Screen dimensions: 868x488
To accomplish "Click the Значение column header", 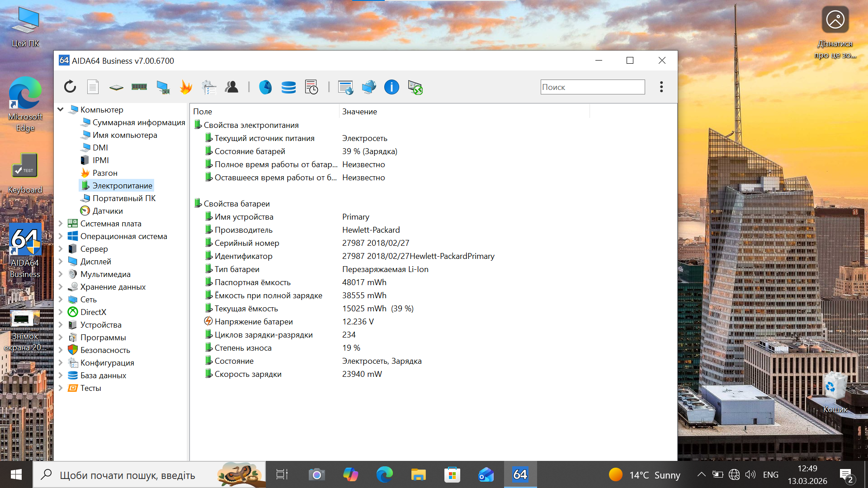I will click(x=359, y=112).
